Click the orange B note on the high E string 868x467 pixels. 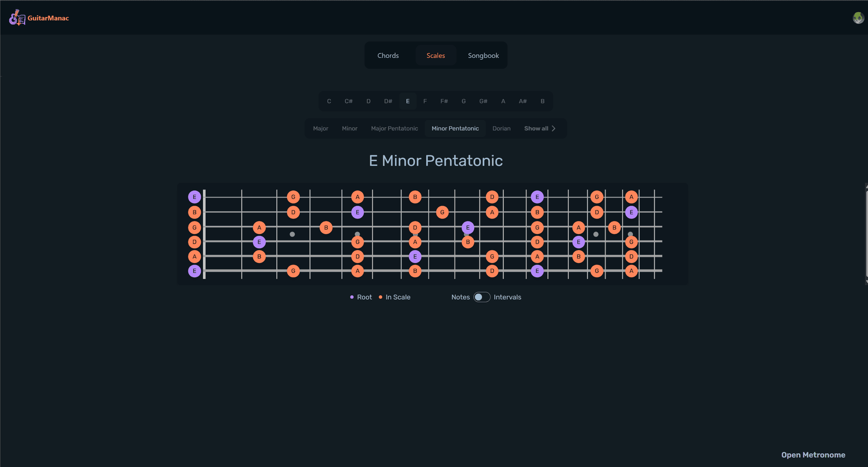(x=415, y=197)
